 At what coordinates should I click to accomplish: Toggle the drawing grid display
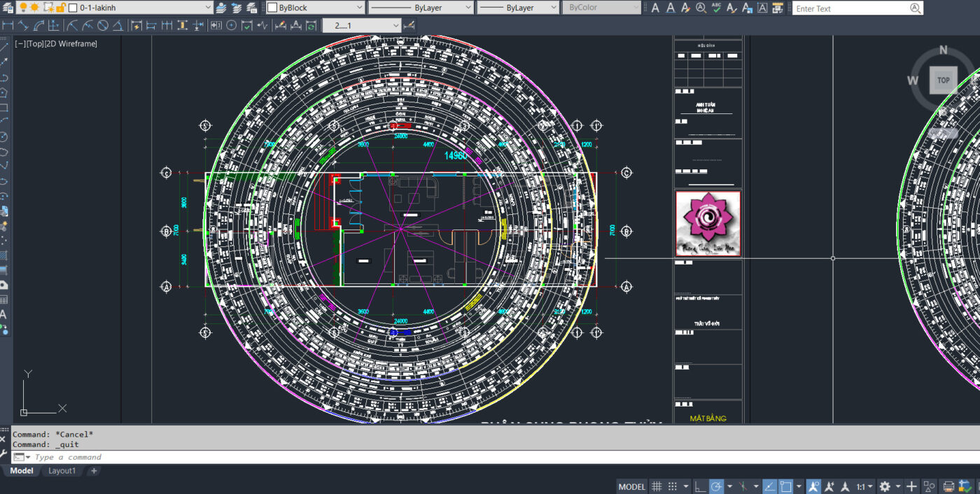pyautogui.click(x=657, y=486)
